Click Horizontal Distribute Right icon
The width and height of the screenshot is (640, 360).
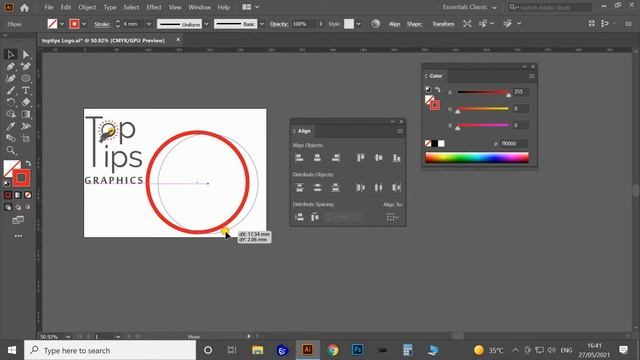click(x=396, y=187)
